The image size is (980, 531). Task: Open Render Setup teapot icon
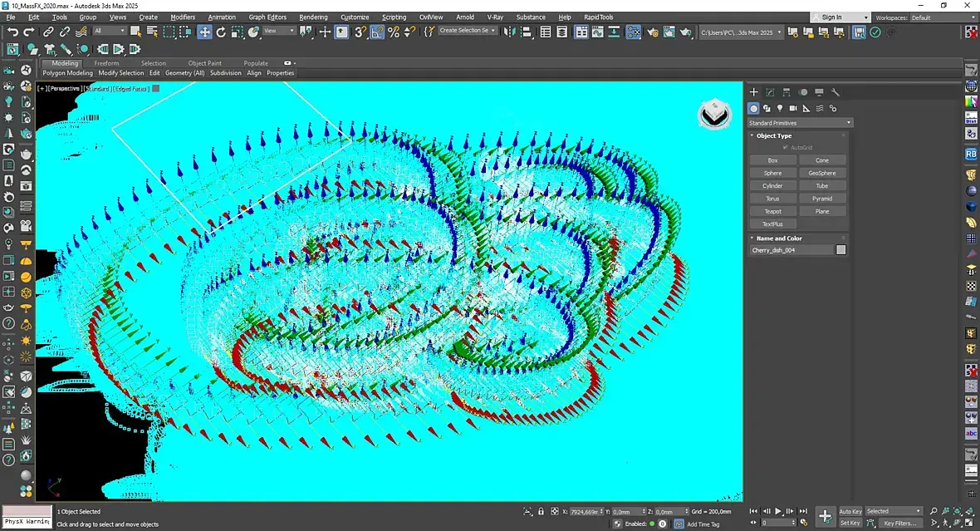653,32
